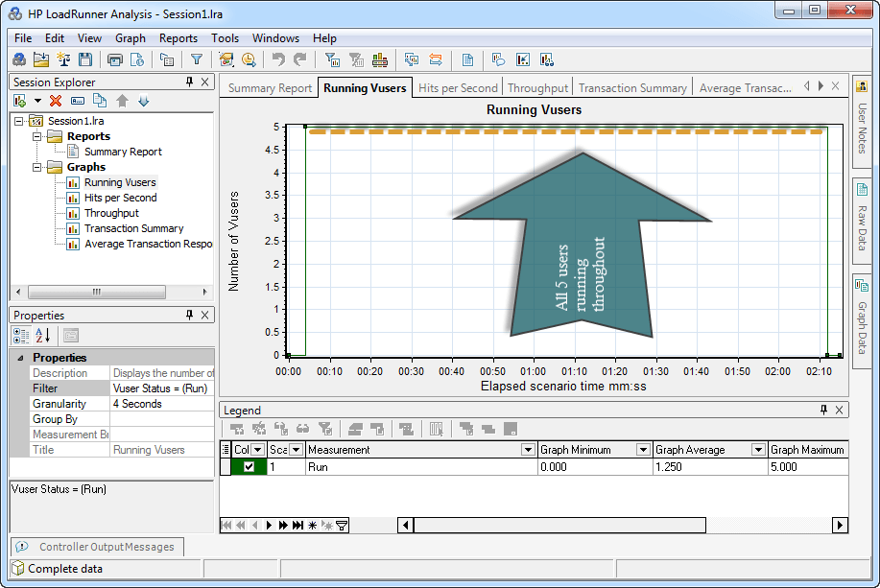Viewport: 880px width, 588px height.
Task: Click the categorized view icon in Properties panel
Action: (x=20, y=335)
